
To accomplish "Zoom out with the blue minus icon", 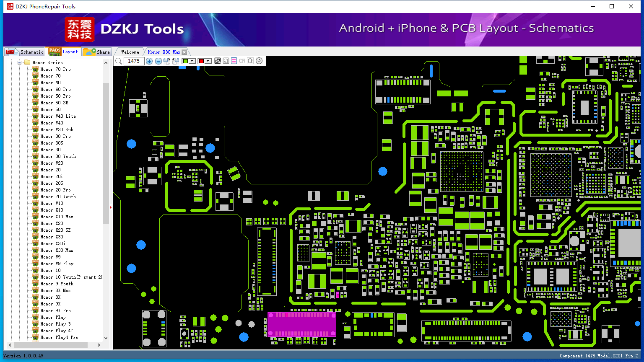I will tap(158, 61).
